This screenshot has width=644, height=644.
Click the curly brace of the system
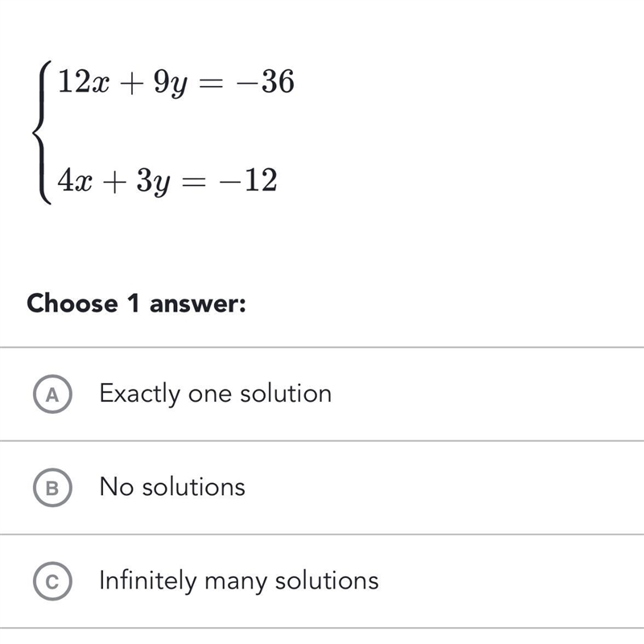coord(43,132)
